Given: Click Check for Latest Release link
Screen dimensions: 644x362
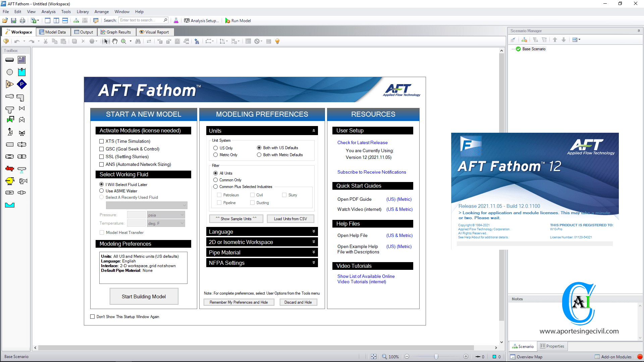Looking at the screenshot, I should click(x=362, y=142).
